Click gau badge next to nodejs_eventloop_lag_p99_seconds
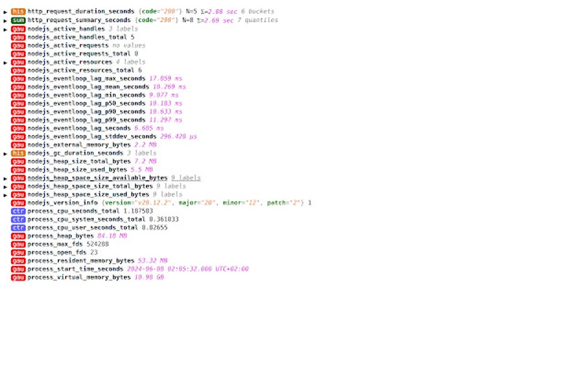 pyautogui.click(x=18, y=120)
